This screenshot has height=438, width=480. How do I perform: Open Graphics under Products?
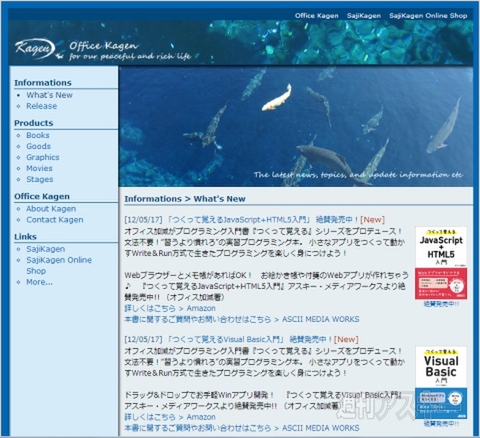(43, 157)
